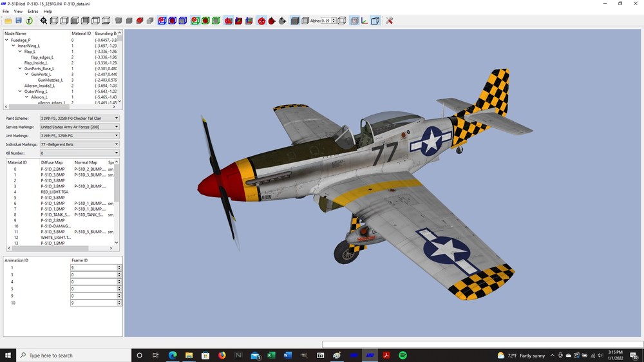
Task: Click the green reload textures icon
Action: pos(29,21)
